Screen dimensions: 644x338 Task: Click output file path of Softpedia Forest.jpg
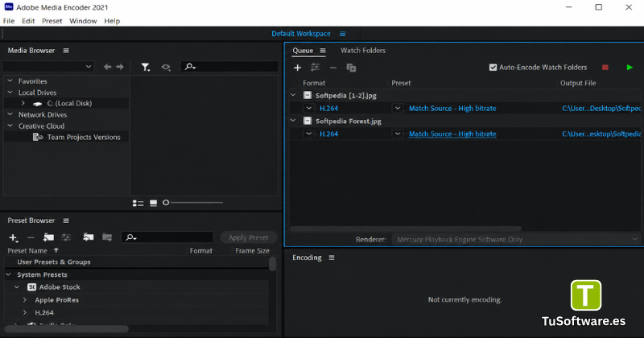[601, 134]
